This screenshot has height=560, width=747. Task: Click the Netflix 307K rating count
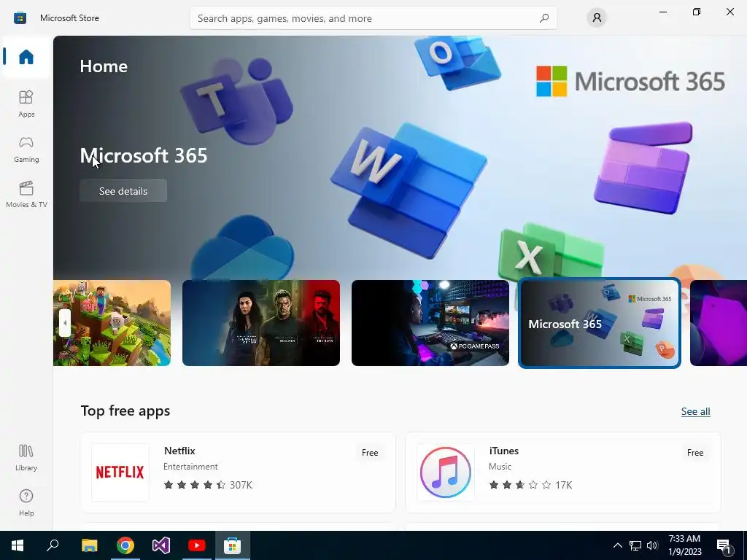click(241, 485)
